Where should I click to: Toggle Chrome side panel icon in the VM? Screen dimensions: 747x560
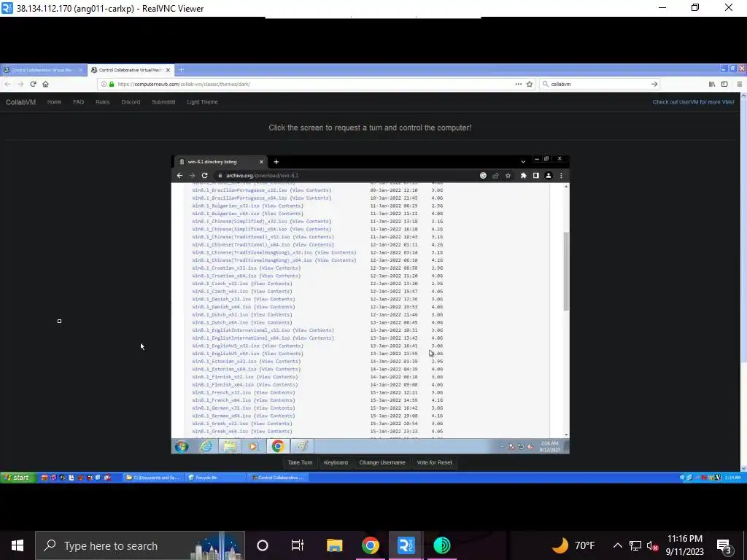click(536, 175)
